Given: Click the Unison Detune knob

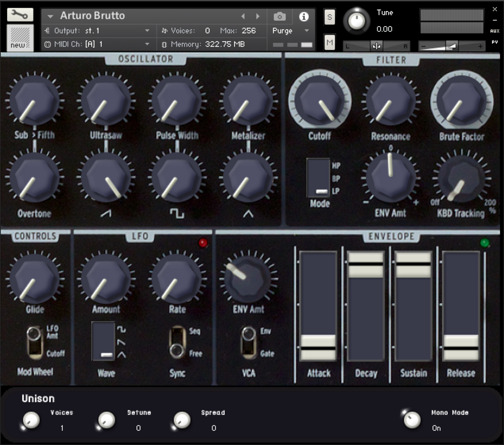Looking at the screenshot, I should 106,420.
